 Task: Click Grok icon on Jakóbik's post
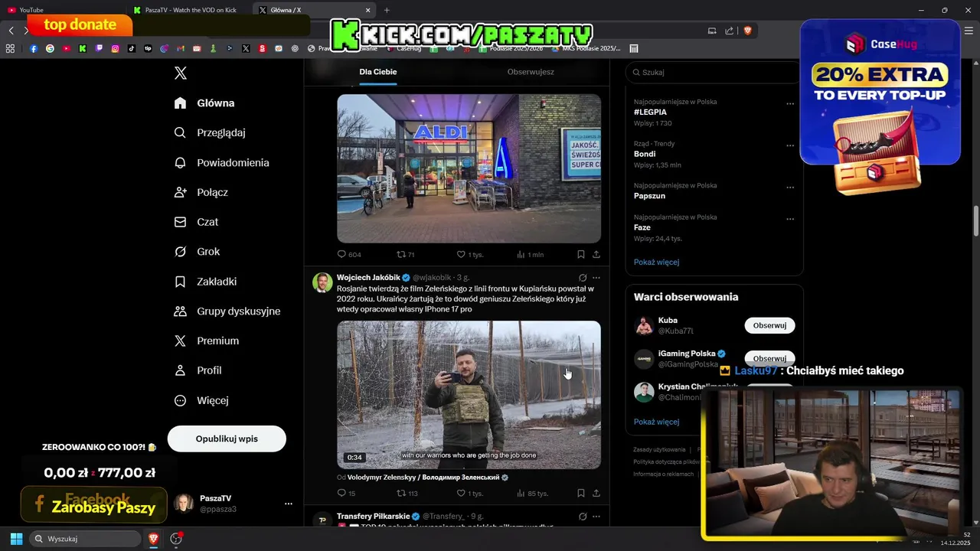[583, 278]
